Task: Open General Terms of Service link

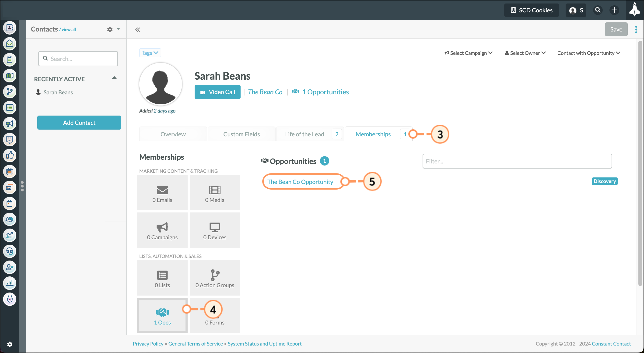Action: [196, 343]
